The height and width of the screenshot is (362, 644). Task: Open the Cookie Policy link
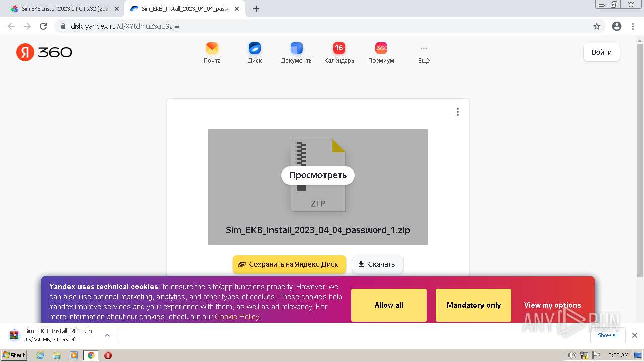tap(236, 317)
